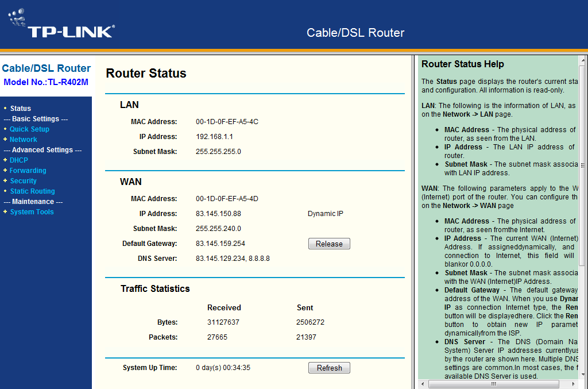The width and height of the screenshot is (588, 389).
Task: Click sent packets value 21397
Action: [x=306, y=337]
